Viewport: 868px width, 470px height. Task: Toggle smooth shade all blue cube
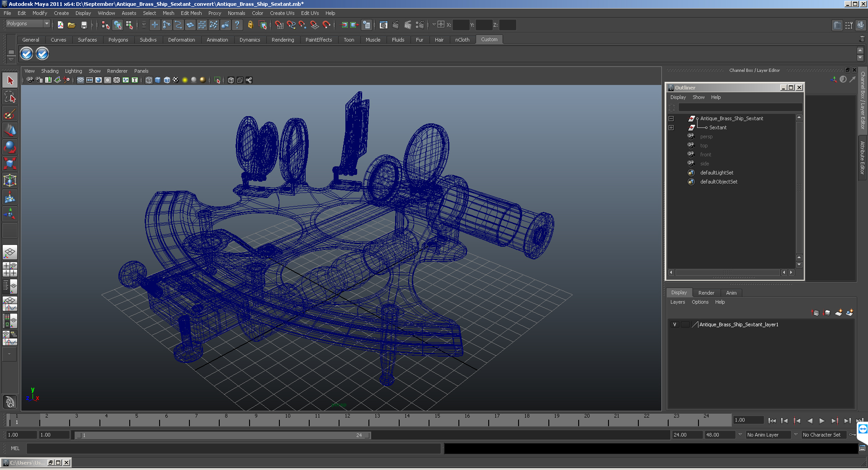click(x=158, y=80)
